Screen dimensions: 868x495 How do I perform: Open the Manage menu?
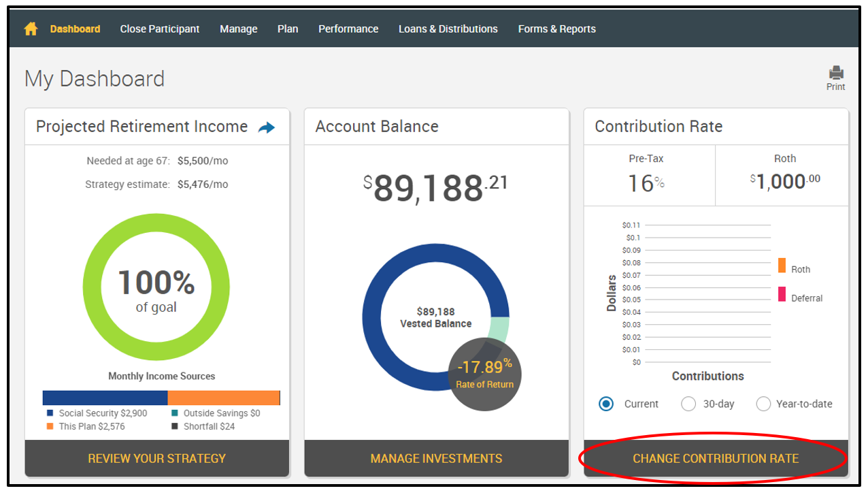238,29
